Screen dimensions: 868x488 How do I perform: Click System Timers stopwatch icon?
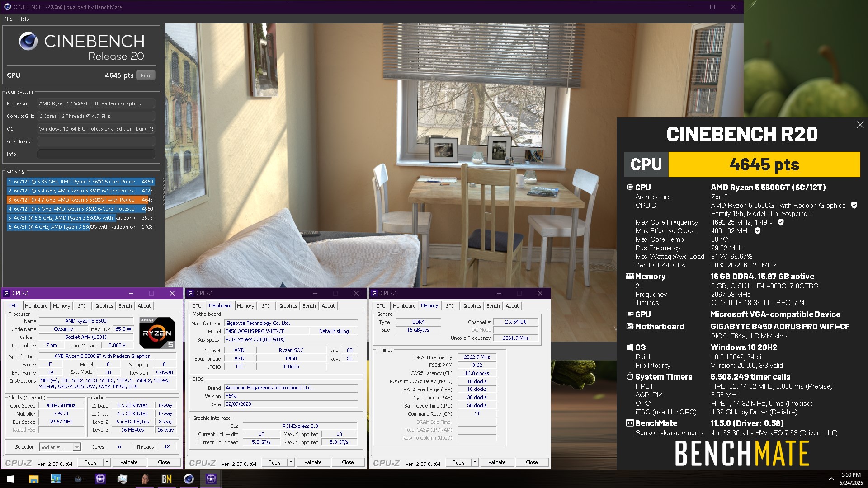point(630,376)
